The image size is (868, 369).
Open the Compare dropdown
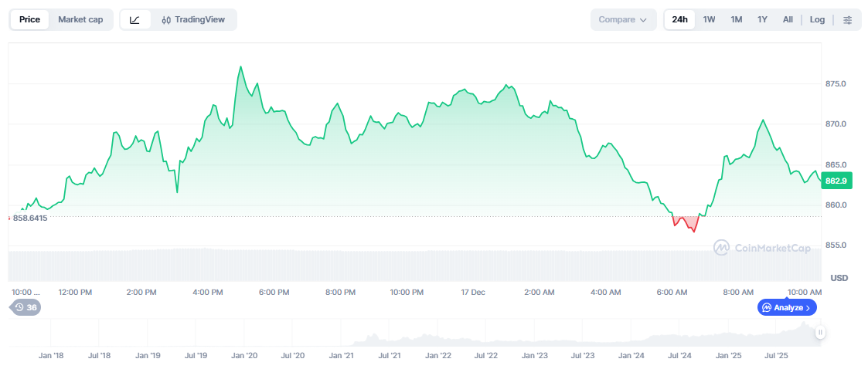(623, 19)
